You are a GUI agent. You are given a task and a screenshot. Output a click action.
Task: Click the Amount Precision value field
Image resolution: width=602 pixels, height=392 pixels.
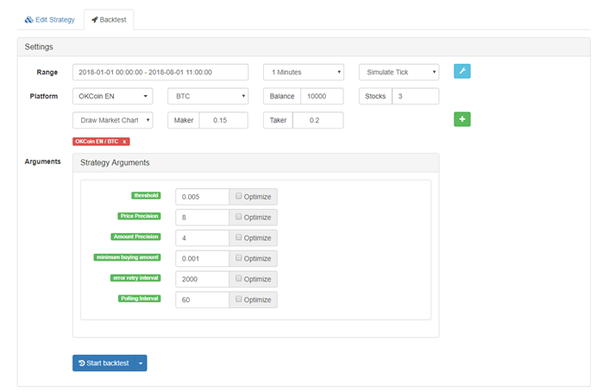(202, 238)
